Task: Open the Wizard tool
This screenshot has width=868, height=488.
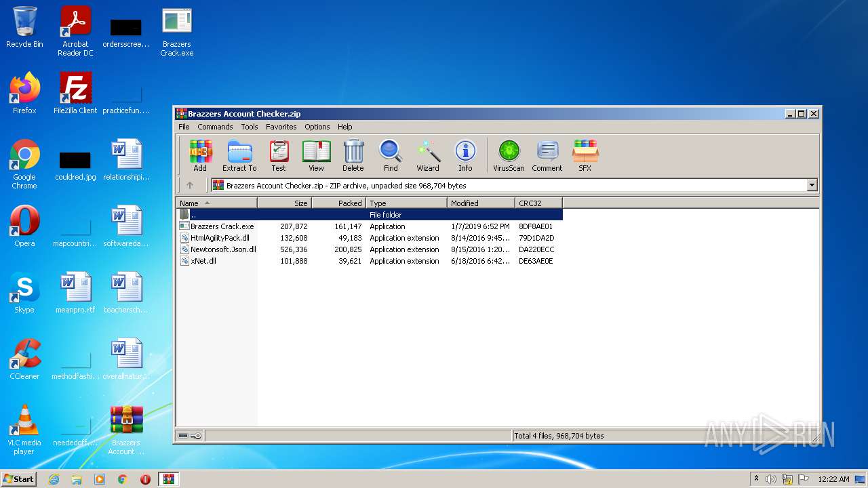Action: pyautogui.click(x=428, y=156)
